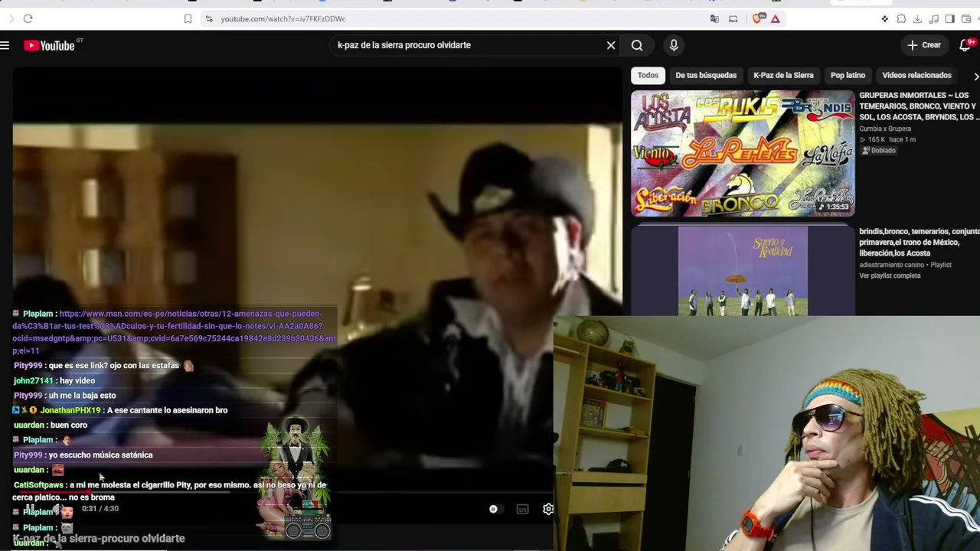Click the 'adiestramiento canino • Playlist' text
Image resolution: width=980 pixels, height=551 pixels.
coord(905,265)
